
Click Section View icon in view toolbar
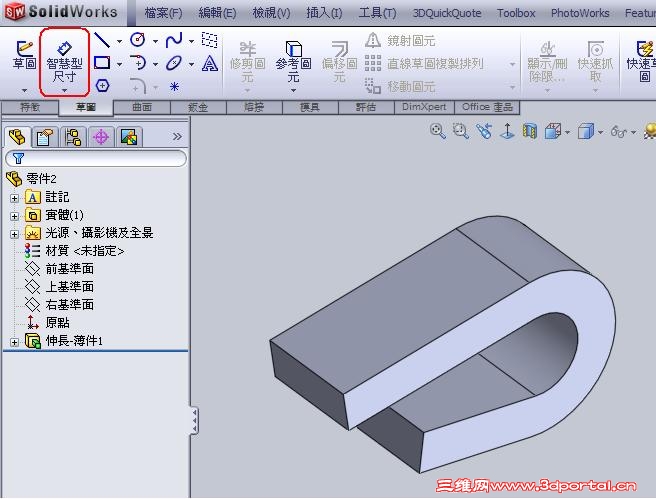click(530, 131)
